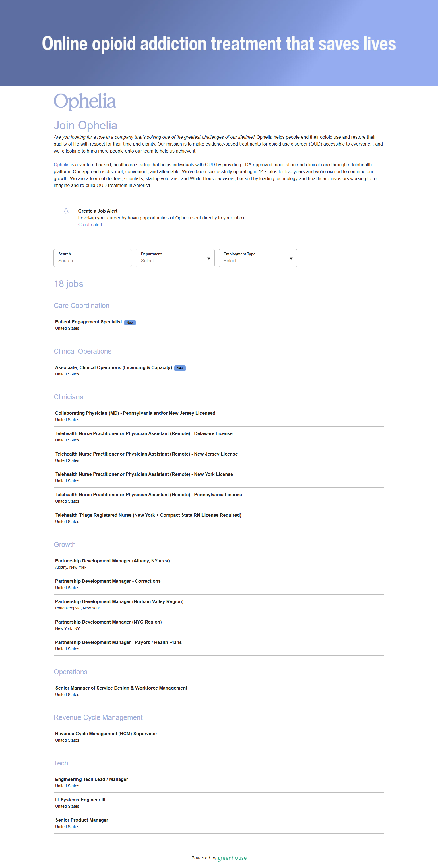Open the Employment Type dropdown
Viewport: 438px width, 868px height.
(258, 258)
